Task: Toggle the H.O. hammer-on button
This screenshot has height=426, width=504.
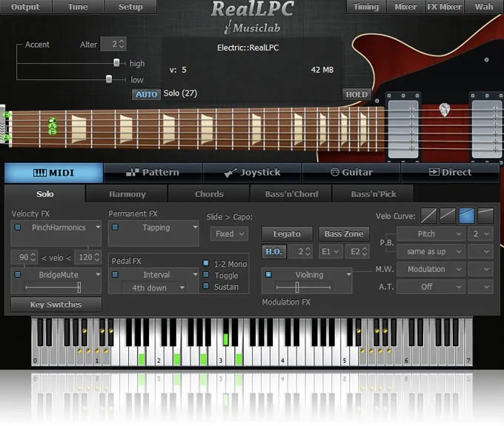Action: coord(274,252)
